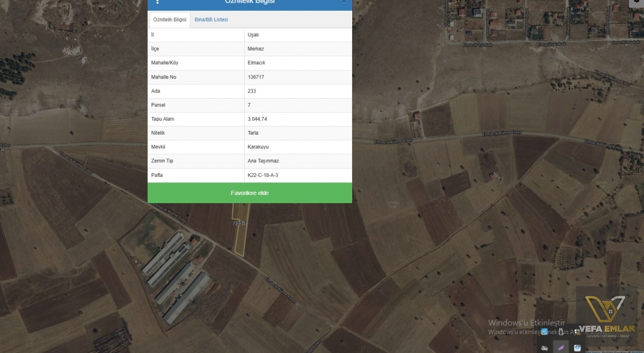
Task: Close the Öznitelik Bilgisi panel
Action: 344,2
